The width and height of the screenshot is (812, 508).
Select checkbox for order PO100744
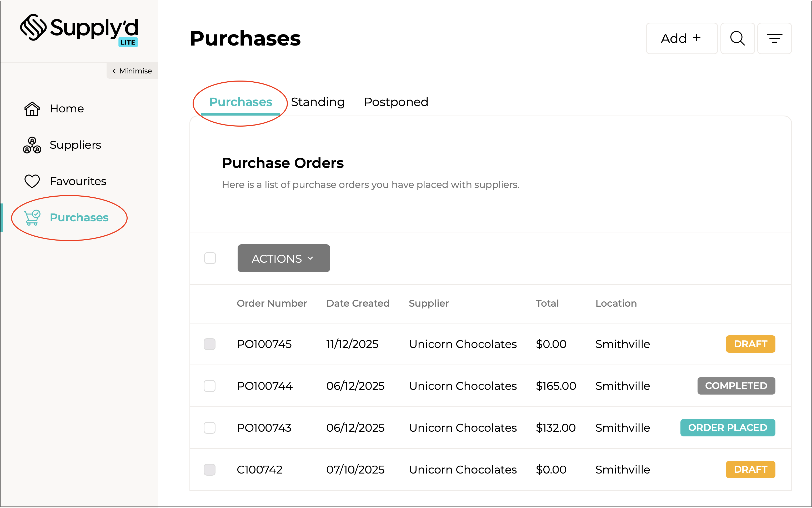[209, 386]
